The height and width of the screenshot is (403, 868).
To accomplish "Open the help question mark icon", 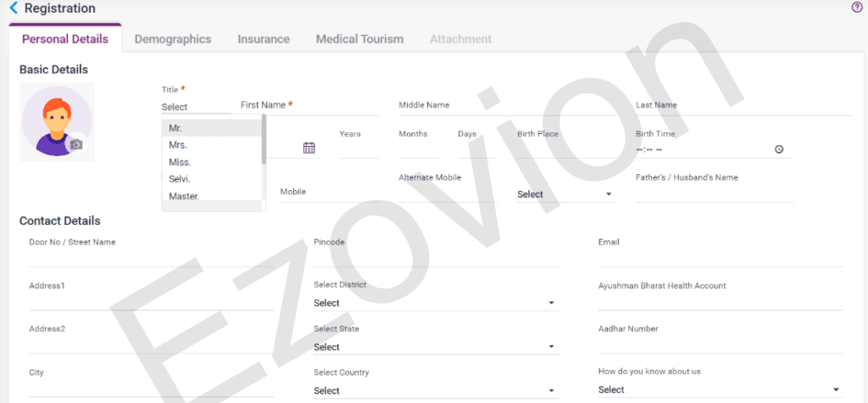I will pyautogui.click(x=857, y=8).
